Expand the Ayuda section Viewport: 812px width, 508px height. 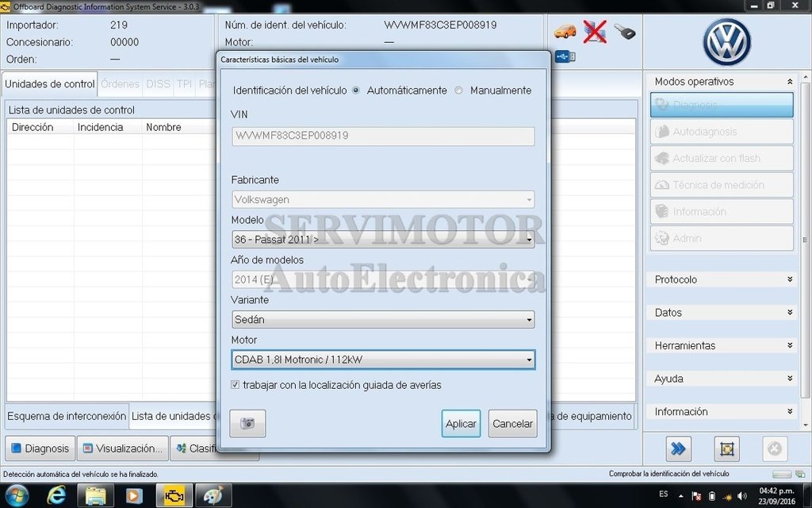(x=722, y=379)
